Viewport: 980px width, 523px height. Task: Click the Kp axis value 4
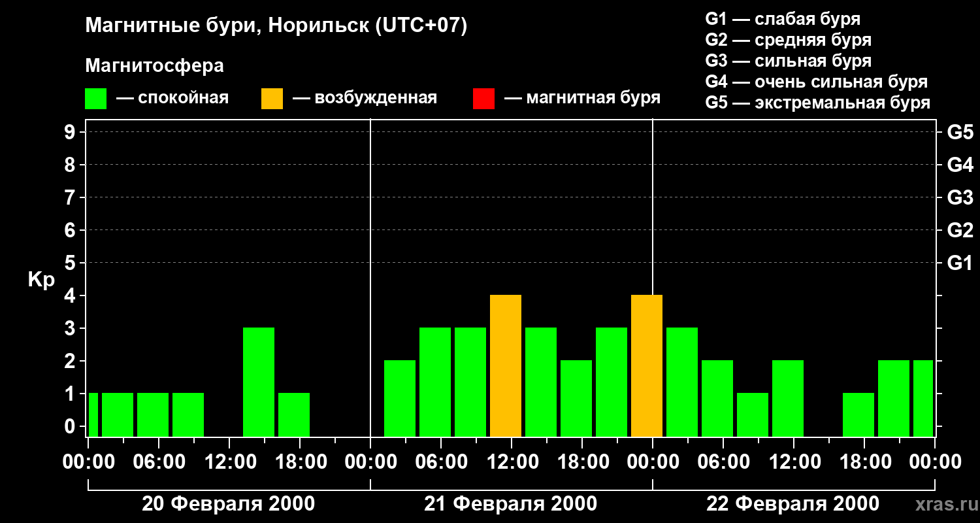tap(71, 295)
